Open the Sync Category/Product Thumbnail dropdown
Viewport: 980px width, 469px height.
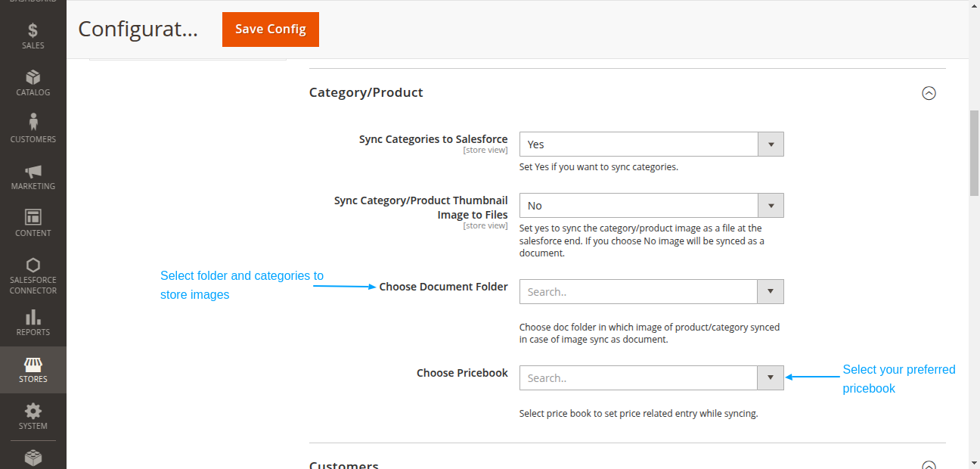pos(771,205)
